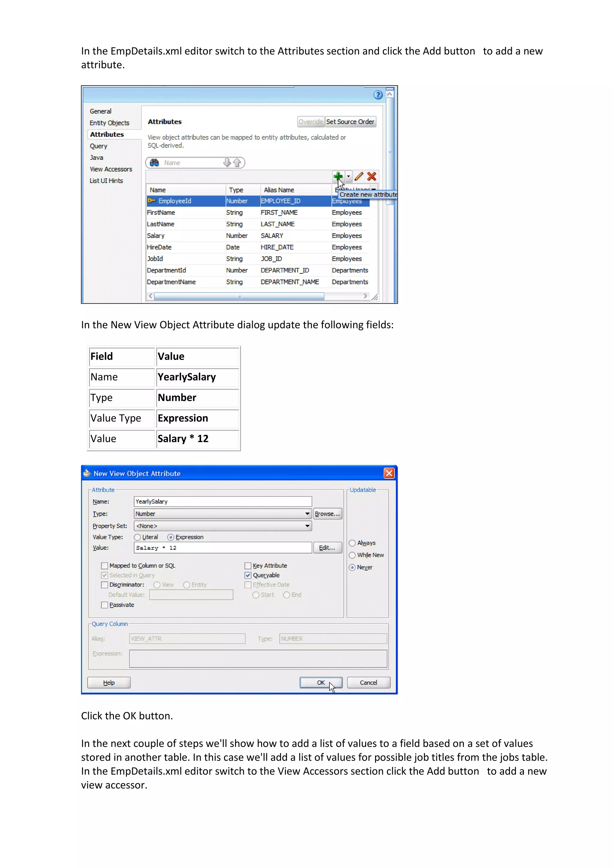Click the Name field containing YearlySalary
Viewport: 614px width, 868px height.
coord(223,501)
